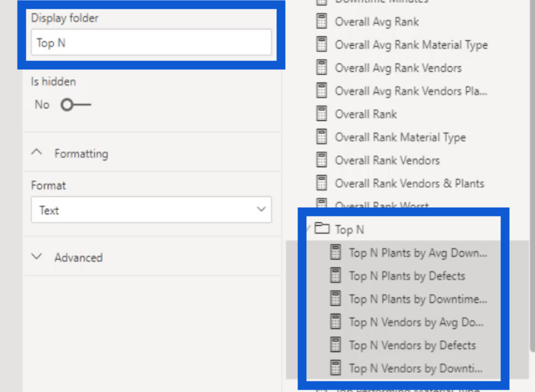Click the Top N folder icon
The image size is (535, 392).
click(x=321, y=228)
